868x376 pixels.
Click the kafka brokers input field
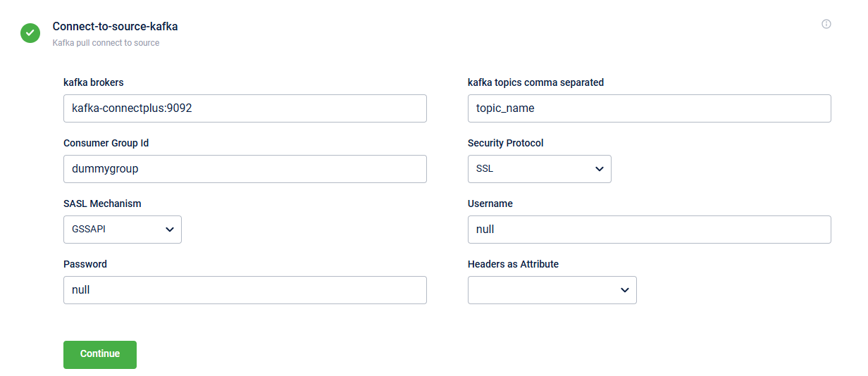244,108
